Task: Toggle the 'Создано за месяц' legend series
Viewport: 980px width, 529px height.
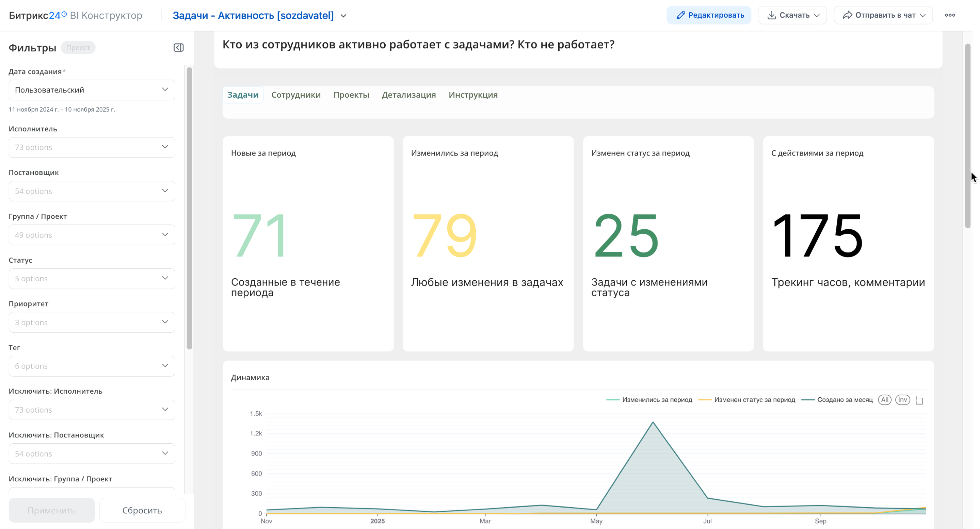Action: (x=845, y=400)
